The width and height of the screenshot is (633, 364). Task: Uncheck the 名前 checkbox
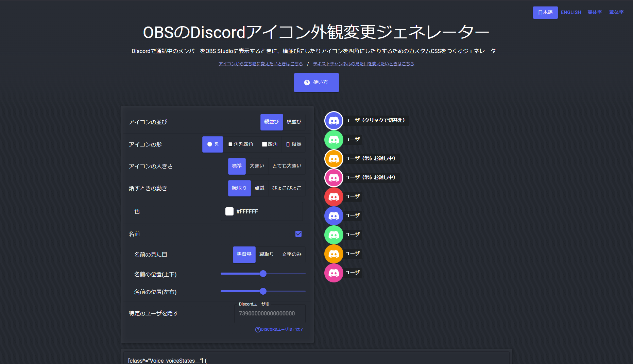(x=298, y=234)
